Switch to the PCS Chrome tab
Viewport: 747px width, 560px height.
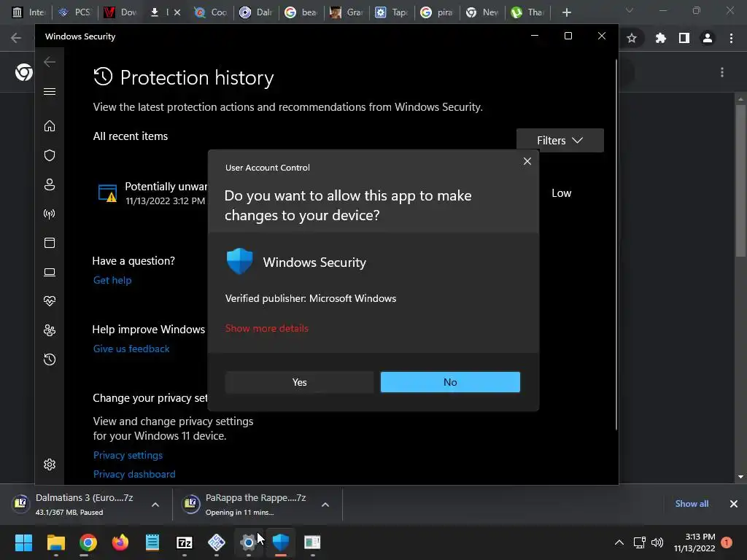74,12
